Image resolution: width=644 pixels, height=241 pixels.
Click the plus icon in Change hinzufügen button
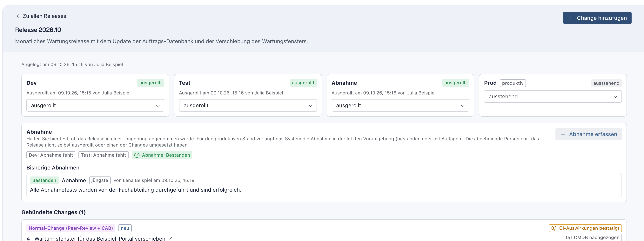[571, 18]
